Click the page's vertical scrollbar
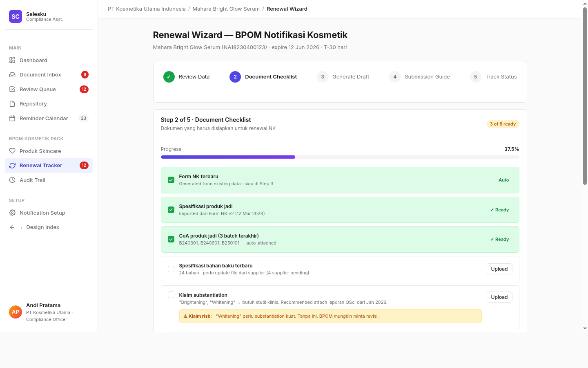The height and width of the screenshot is (368, 588). coord(585,96)
